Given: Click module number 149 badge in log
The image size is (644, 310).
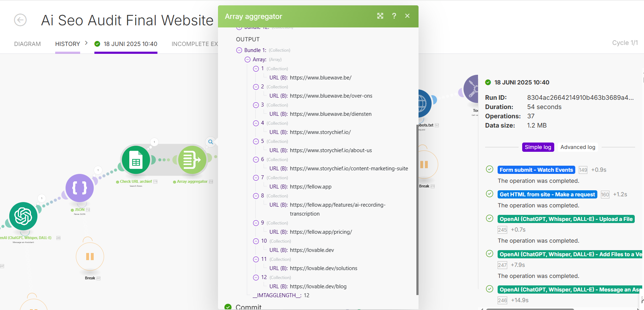Looking at the screenshot, I should coord(583,170).
